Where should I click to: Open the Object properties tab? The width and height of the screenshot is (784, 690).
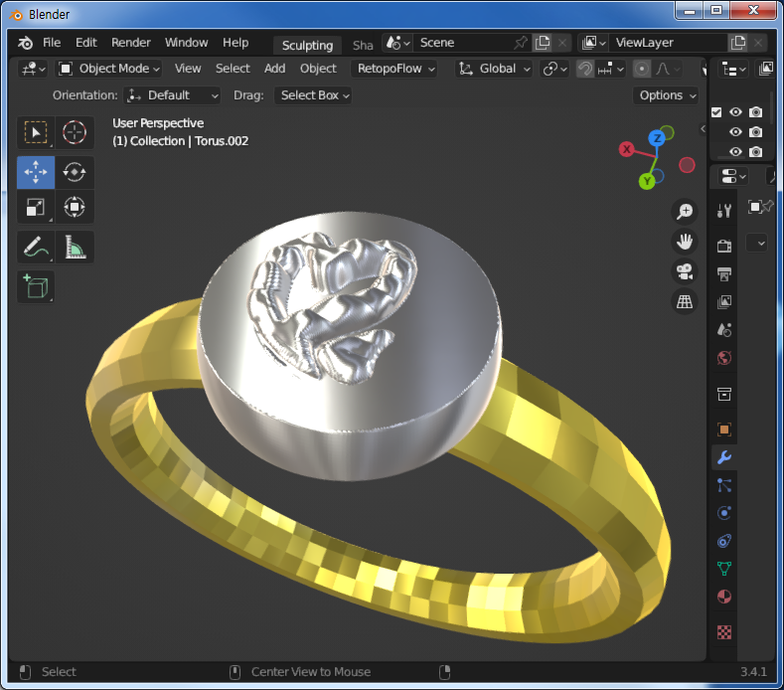pyautogui.click(x=724, y=430)
